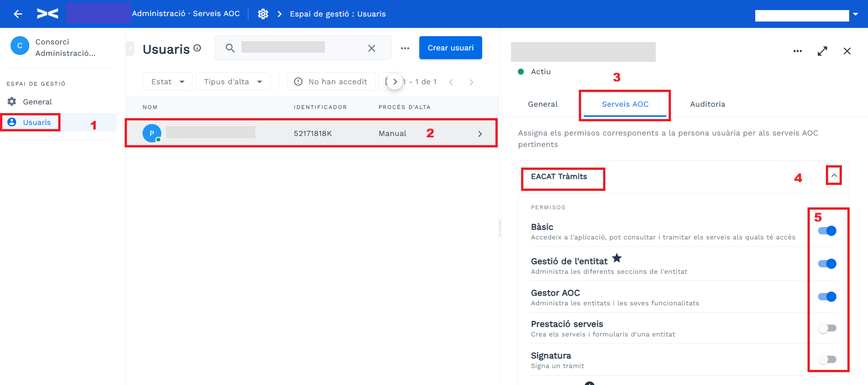The width and height of the screenshot is (868, 385).
Task: Toggle the Bàsic permission switch
Action: pos(827,231)
